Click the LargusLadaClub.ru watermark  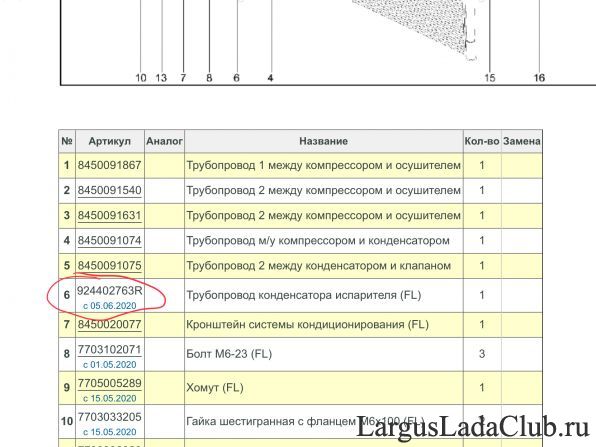click(x=472, y=428)
